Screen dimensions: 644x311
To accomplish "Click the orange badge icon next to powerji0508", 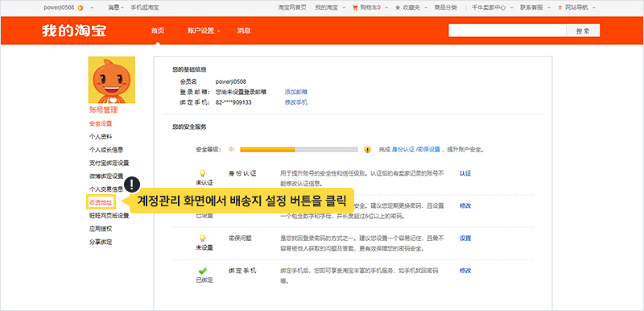I will (80, 7).
